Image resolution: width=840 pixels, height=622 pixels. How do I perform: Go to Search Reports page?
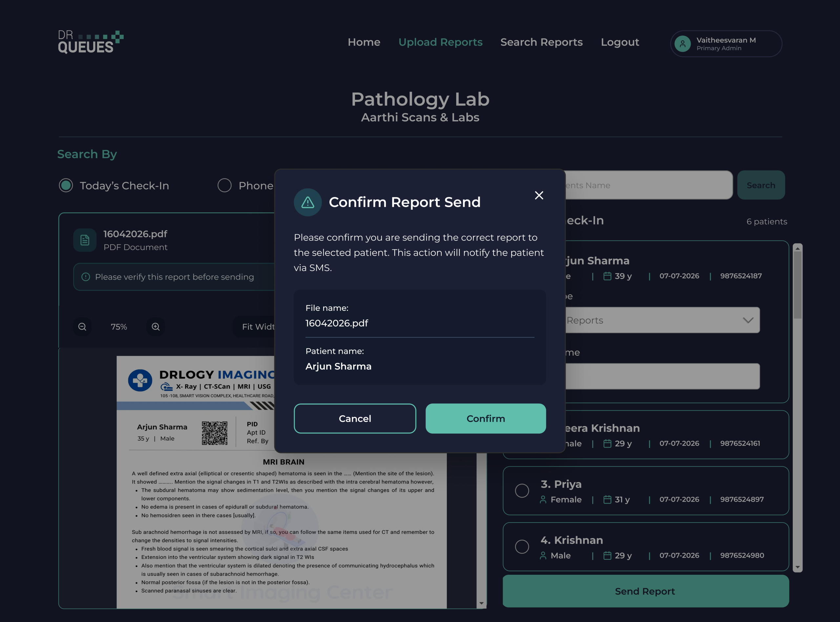541,42
